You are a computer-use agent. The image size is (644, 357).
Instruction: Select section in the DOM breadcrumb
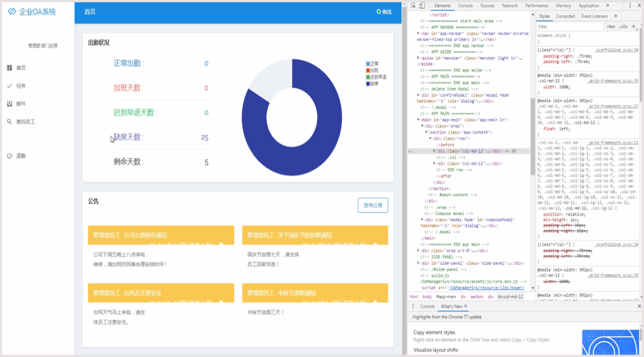(x=477, y=297)
